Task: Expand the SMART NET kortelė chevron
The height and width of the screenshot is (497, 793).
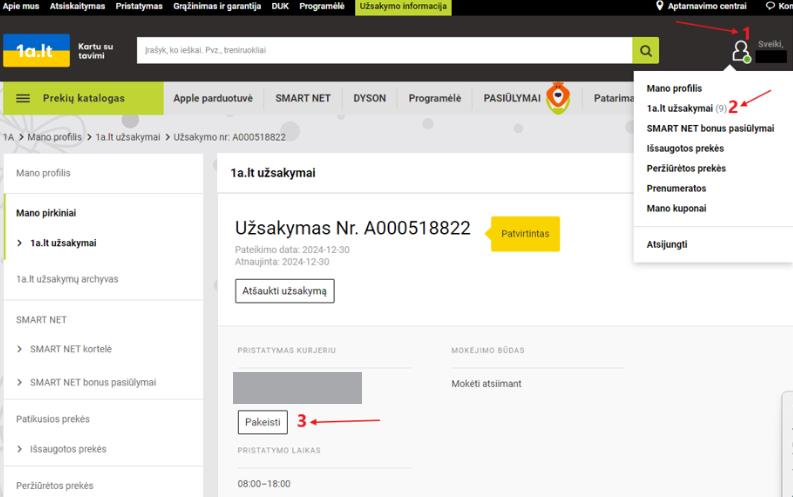Action: 19,349
